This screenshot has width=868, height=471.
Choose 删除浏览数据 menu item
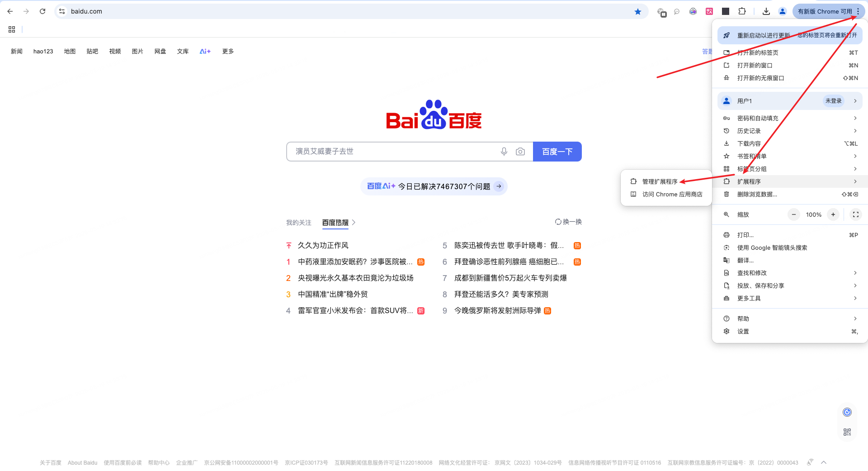click(x=790, y=194)
